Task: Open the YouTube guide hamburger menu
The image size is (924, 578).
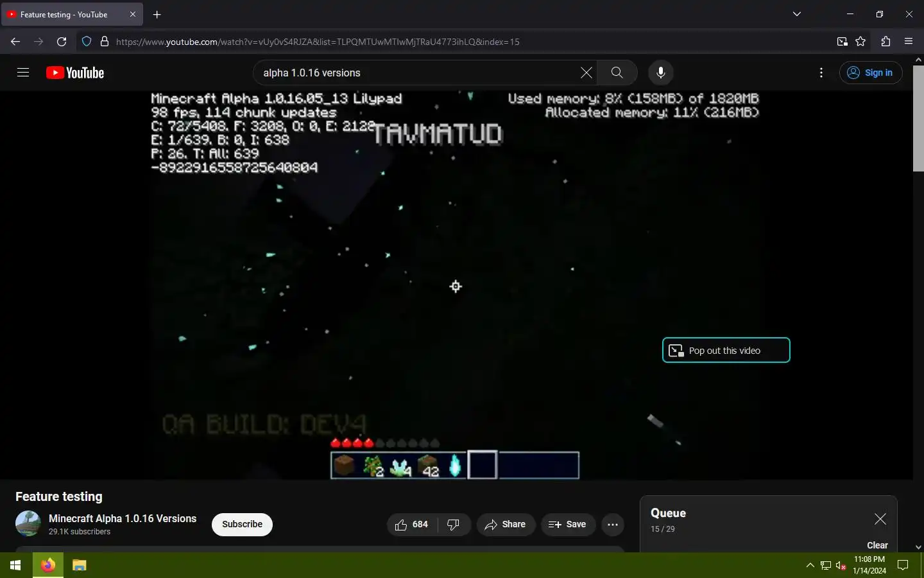Action: pyautogui.click(x=23, y=73)
